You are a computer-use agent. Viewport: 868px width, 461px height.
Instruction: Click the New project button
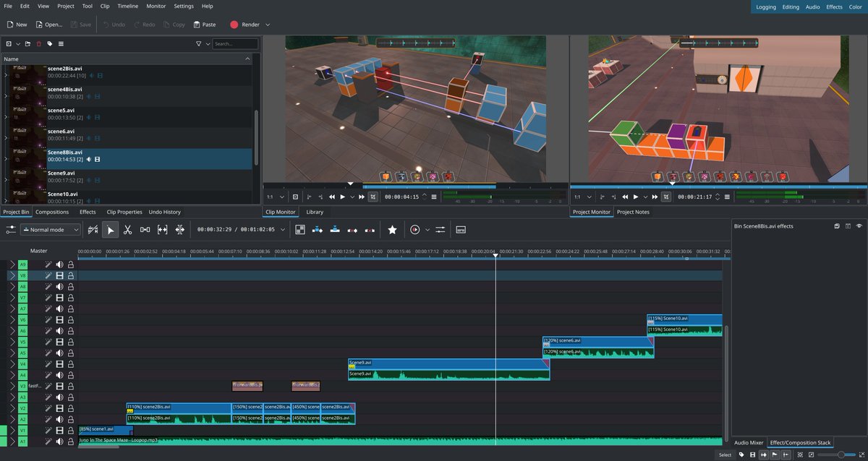17,25
